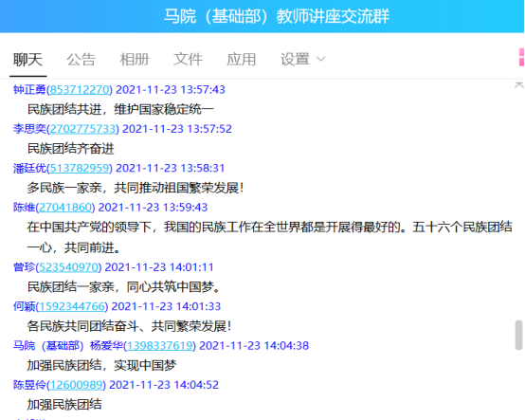Open QQ number link 523540970

click(68, 267)
